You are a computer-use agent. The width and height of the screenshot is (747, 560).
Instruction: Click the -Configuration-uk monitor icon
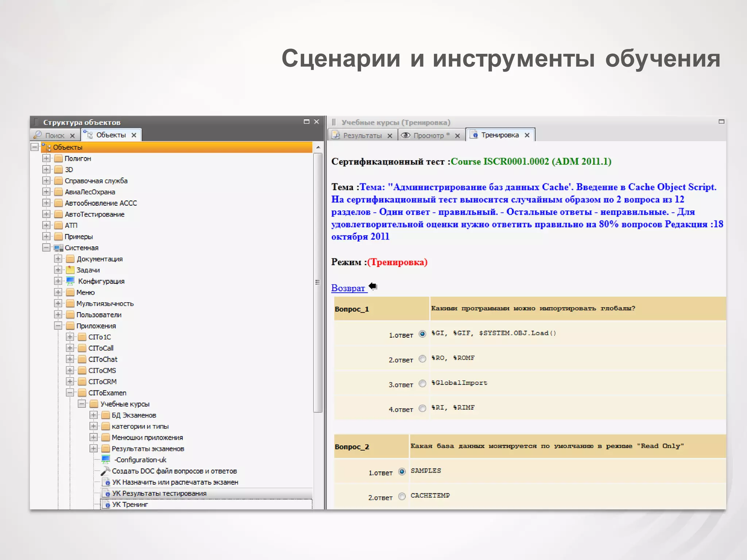106,460
